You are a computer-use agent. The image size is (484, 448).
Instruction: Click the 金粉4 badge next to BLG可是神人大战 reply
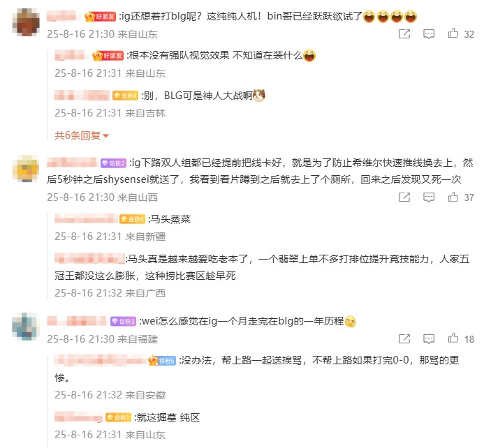point(125,96)
